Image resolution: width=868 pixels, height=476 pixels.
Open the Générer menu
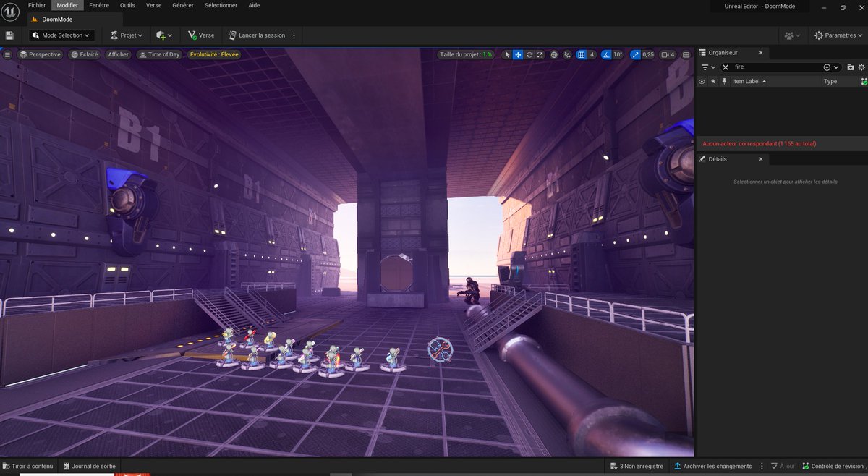click(183, 5)
